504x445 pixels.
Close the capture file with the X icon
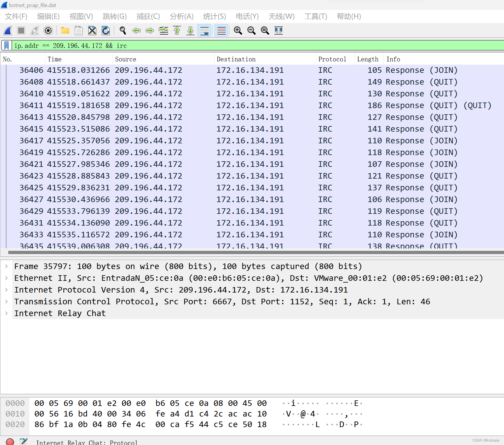tap(92, 31)
